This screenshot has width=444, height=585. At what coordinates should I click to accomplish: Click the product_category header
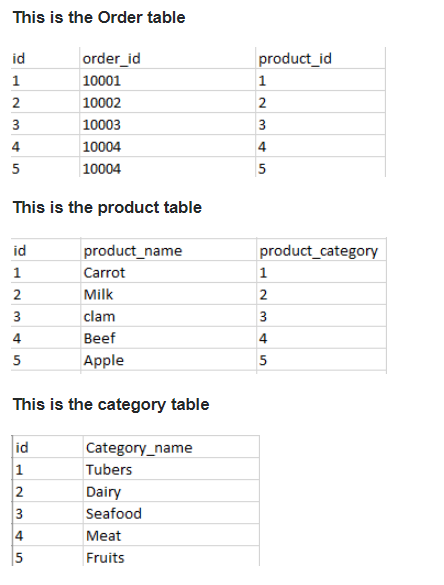click(x=322, y=250)
